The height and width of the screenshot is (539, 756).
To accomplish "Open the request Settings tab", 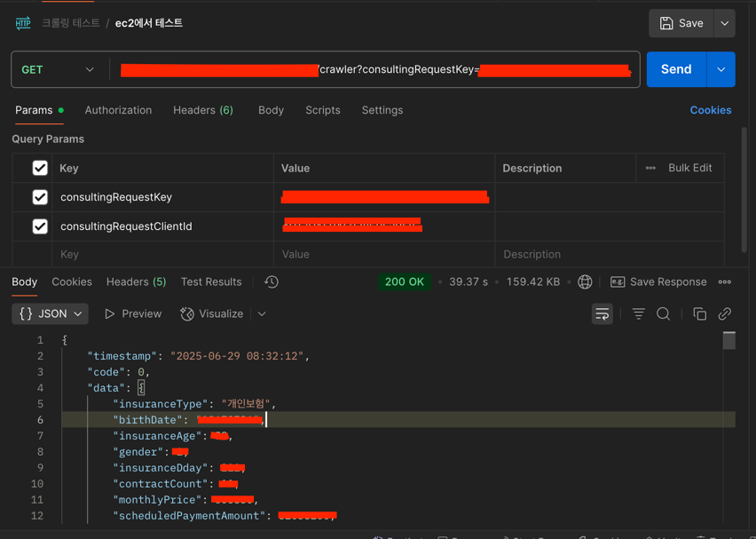I will click(382, 110).
